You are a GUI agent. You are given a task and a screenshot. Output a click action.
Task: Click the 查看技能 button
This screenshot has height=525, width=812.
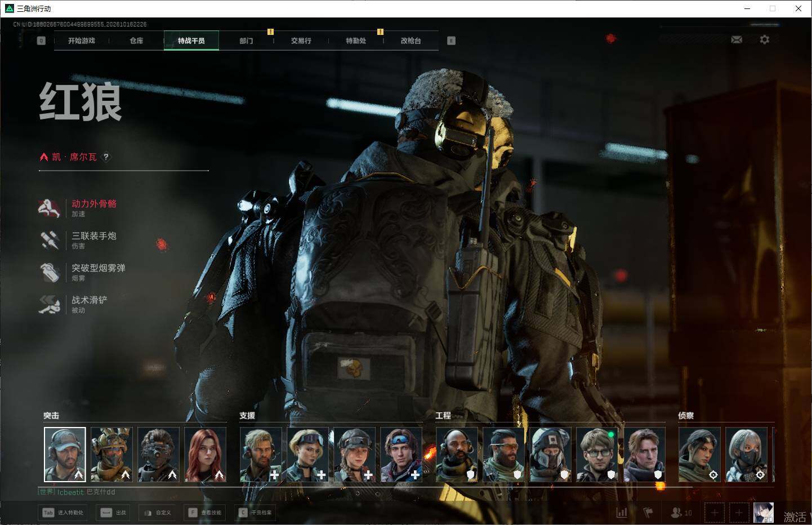coord(205,513)
